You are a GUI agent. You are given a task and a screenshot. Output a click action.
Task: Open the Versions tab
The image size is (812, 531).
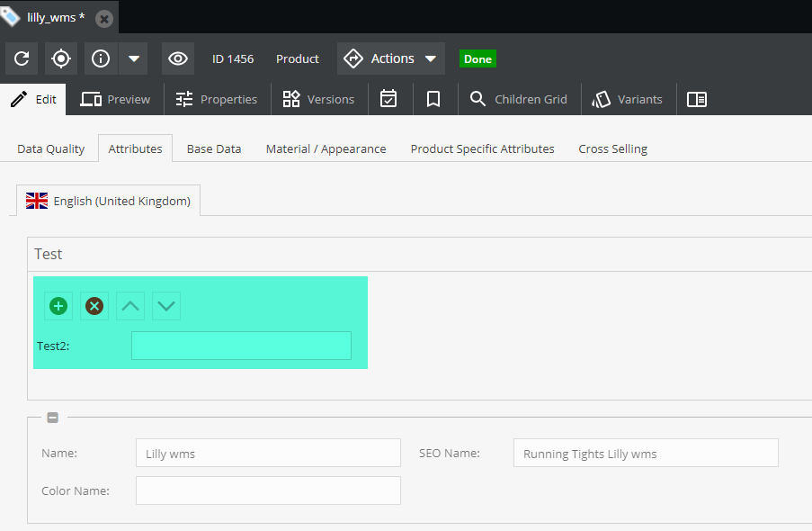(x=318, y=99)
